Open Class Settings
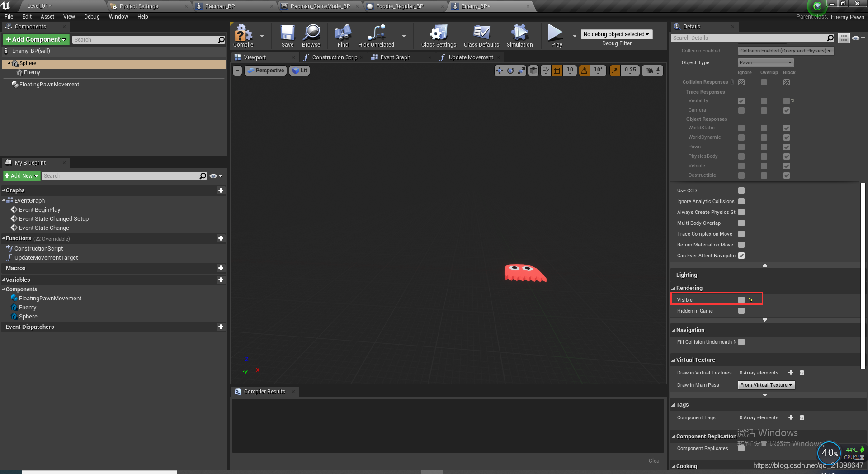Viewport: 868px width, 474px height. 439,36
